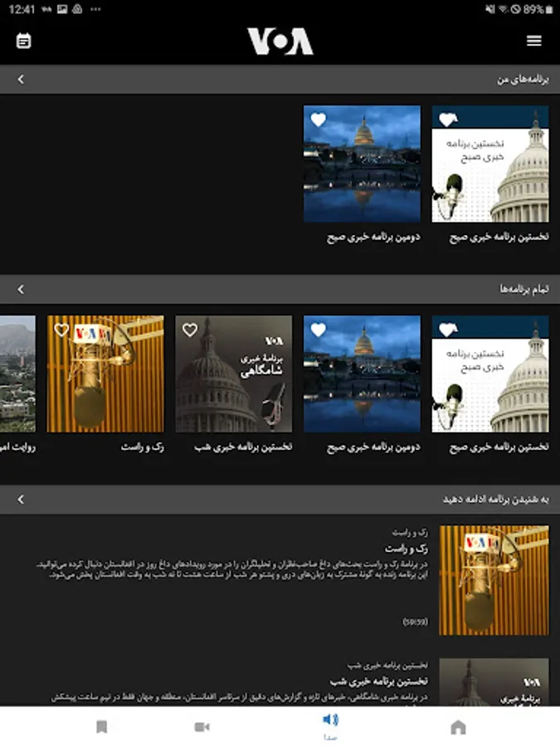Expand the تمام برنامه‌ها section arrow
Screen dimensions: 560x747
pos(21,289)
